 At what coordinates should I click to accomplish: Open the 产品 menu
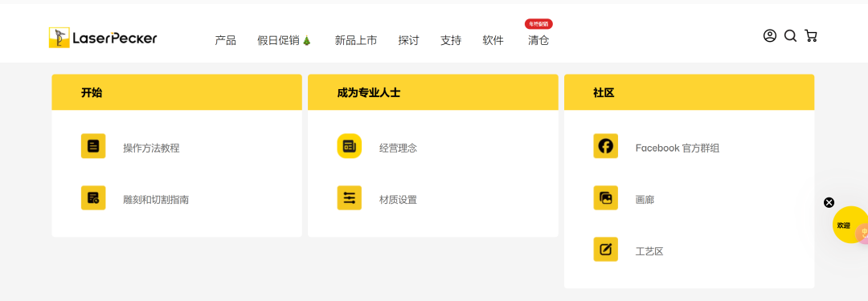(x=225, y=40)
